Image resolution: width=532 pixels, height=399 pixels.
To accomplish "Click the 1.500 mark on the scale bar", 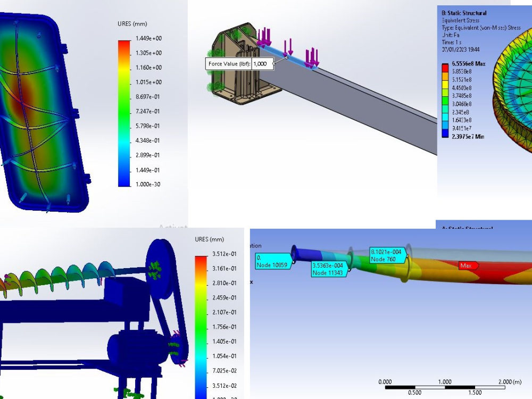I will 475,393.
